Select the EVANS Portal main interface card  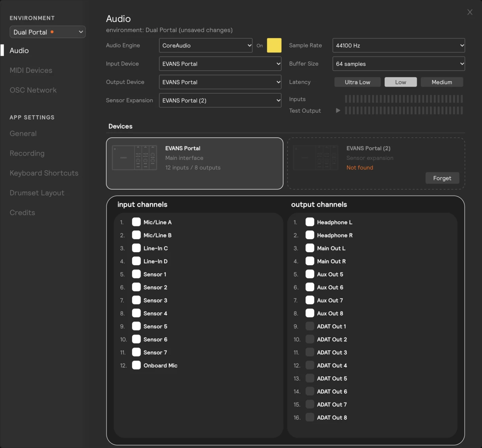pos(195,163)
